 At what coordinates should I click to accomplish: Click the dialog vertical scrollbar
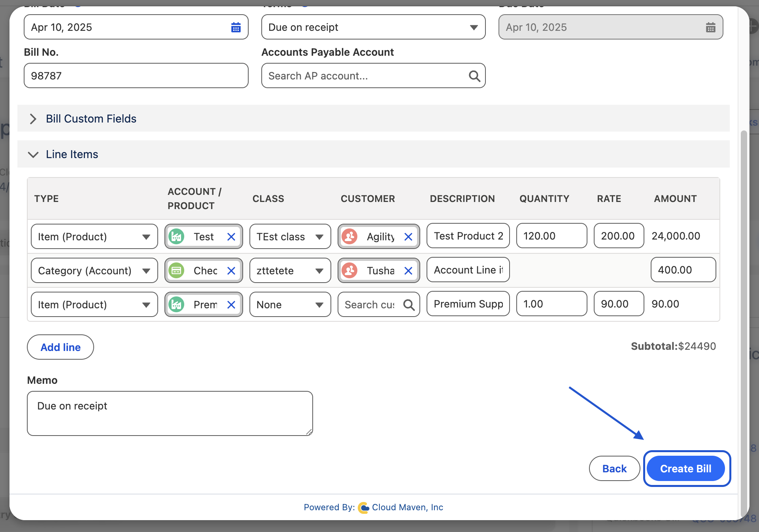744,324
